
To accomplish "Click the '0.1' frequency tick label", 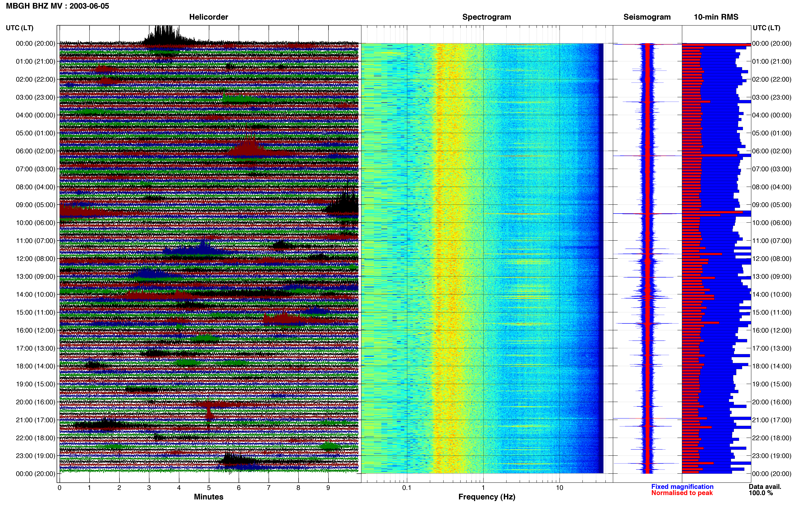I will point(407,487).
